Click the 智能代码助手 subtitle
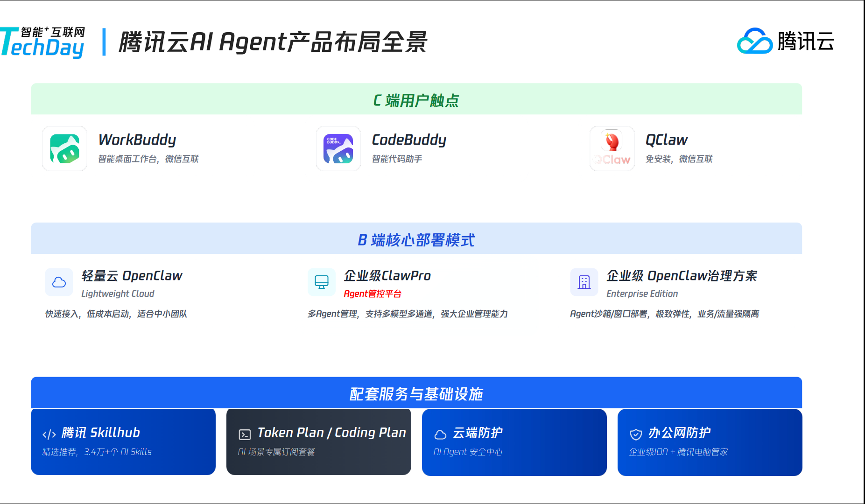The width and height of the screenshot is (865, 504). (x=397, y=159)
